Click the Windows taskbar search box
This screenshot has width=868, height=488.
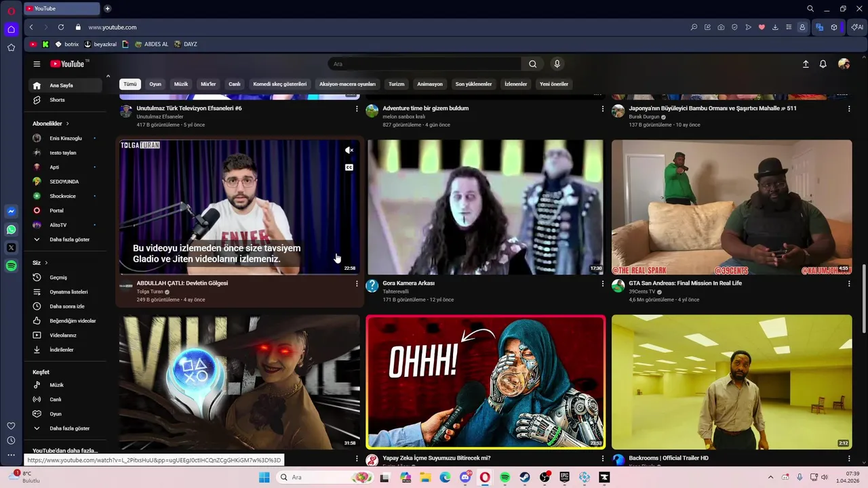coord(326,477)
